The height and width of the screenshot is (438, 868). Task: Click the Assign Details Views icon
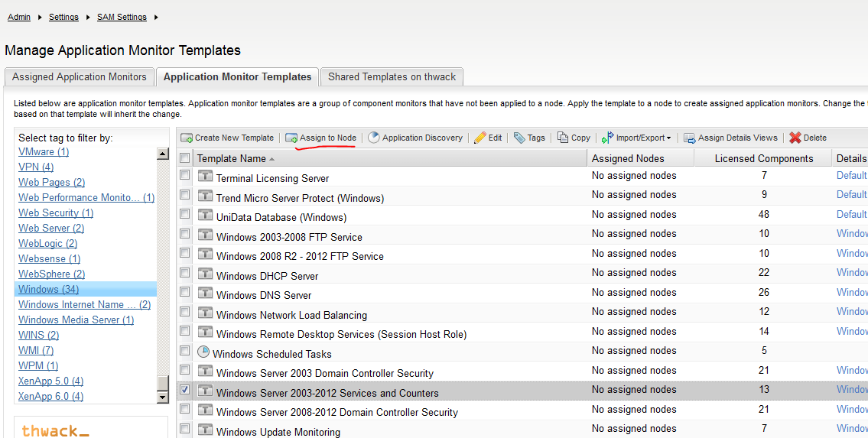(x=689, y=138)
